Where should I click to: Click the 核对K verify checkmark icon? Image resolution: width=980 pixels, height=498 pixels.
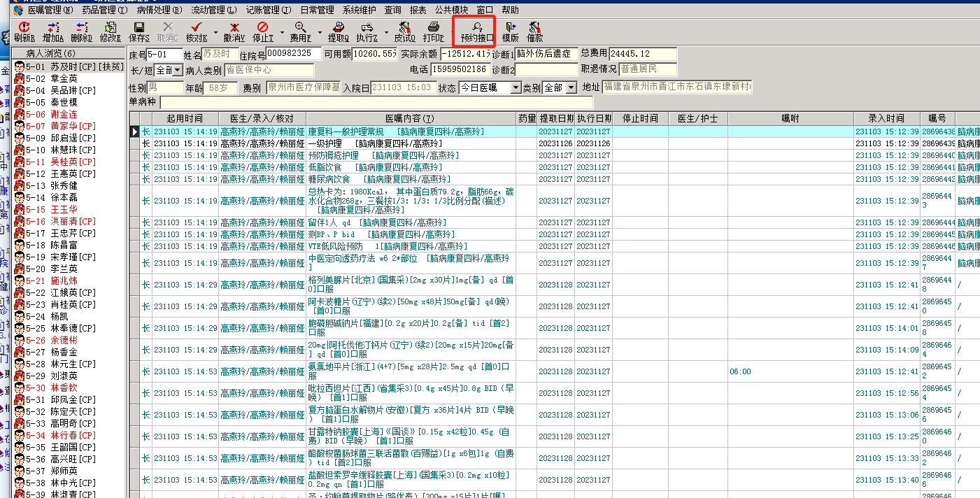(195, 31)
